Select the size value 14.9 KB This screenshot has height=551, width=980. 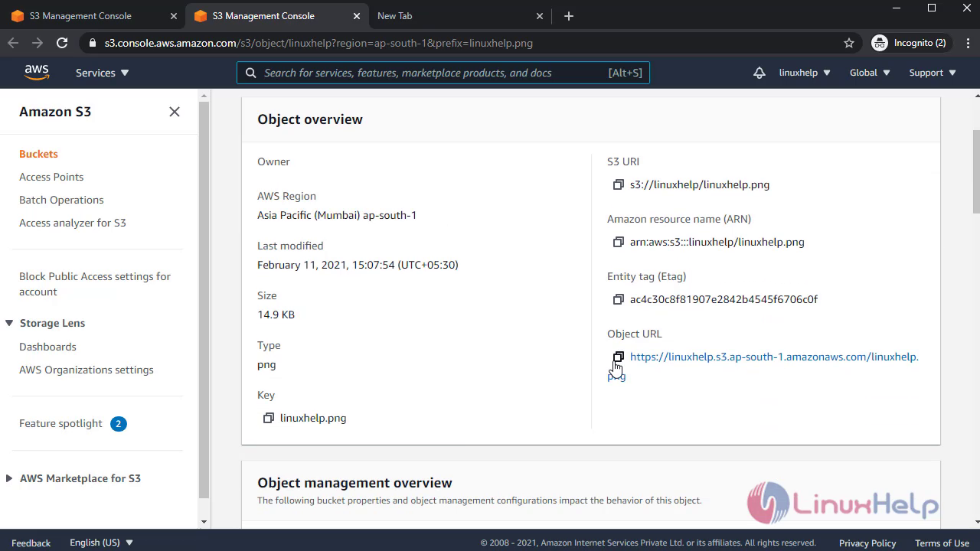tap(276, 315)
